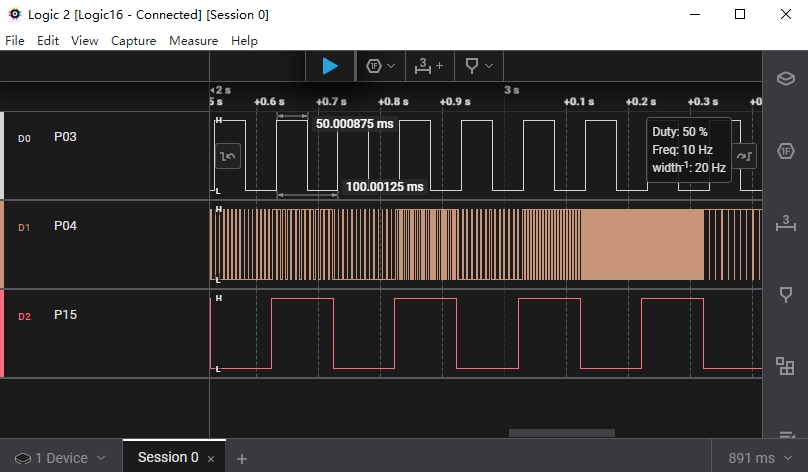Viewport: 808px width, 472px height.
Task: Click the Duty: 50 % readout
Action: pos(680,132)
